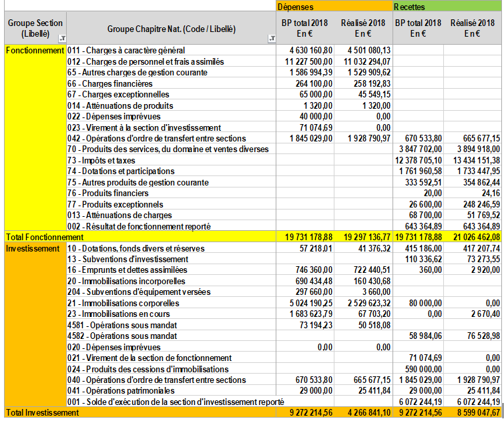Click row 013 - Atténuations de charges

(x=119, y=215)
